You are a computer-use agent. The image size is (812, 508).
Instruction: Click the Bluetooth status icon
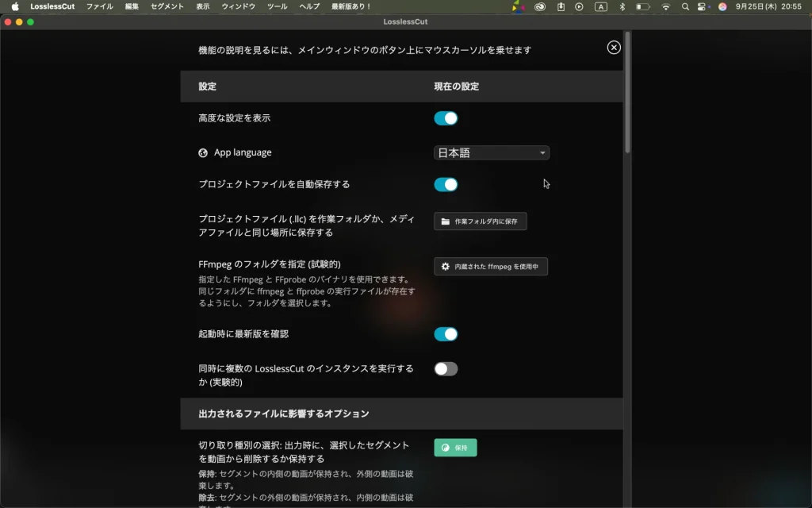[622, 6]
